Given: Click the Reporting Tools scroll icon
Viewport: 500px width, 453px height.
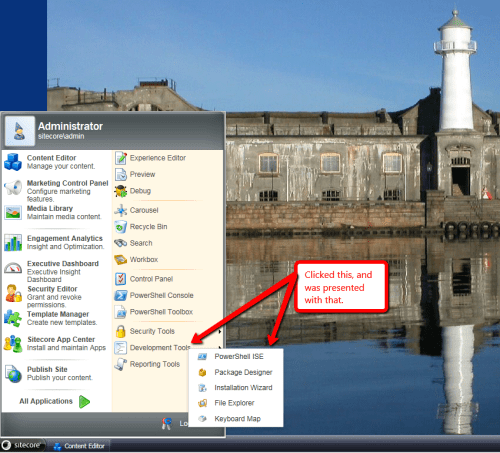Looking at the screenshot, I should 120,364.
